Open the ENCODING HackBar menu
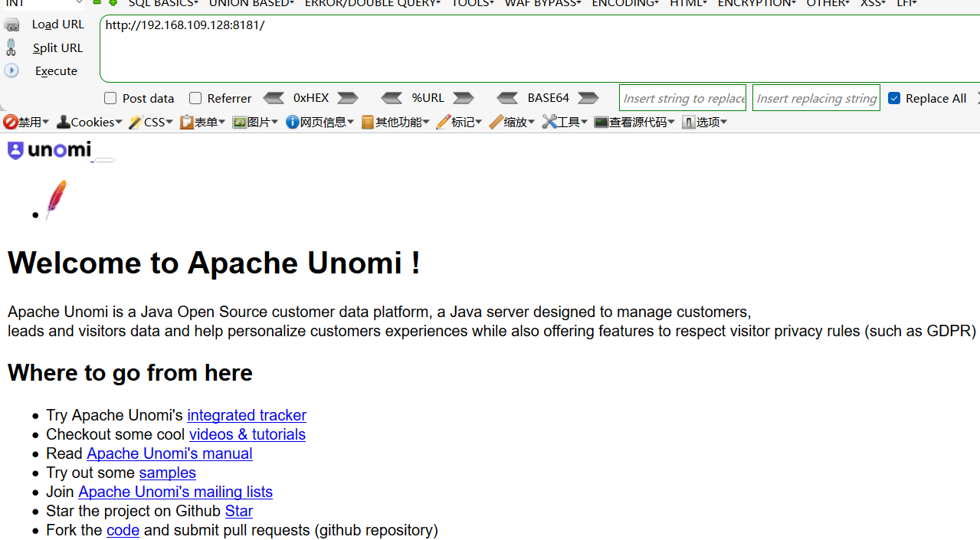The image size is (980, 540). tap(625, 4)
